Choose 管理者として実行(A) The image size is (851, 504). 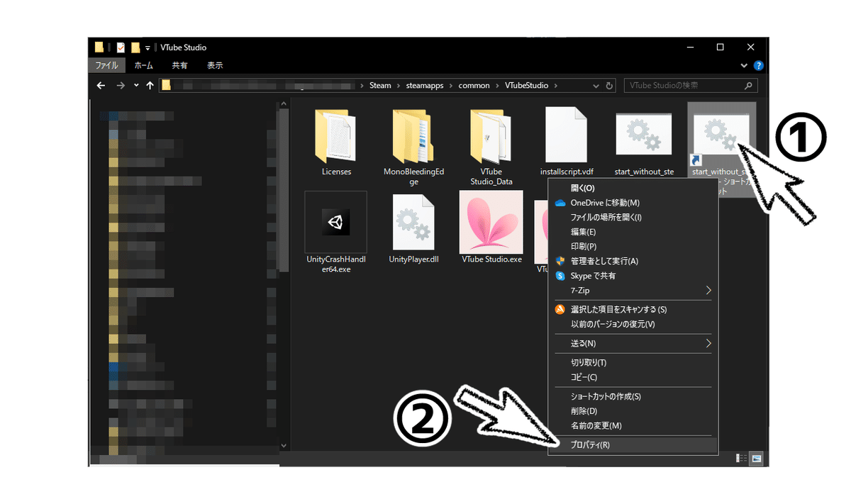click(633, 261)
